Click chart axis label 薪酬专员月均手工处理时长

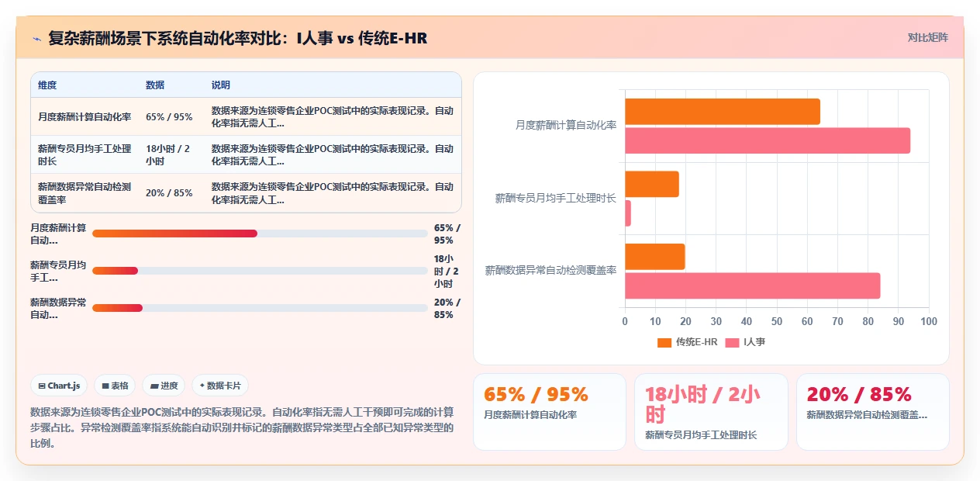556,199
